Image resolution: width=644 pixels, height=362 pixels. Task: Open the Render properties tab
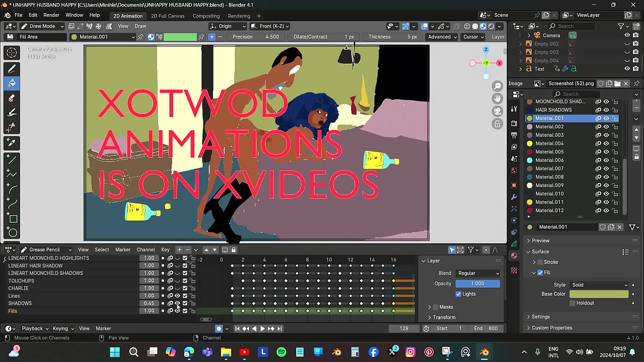(x=514, y=123)
